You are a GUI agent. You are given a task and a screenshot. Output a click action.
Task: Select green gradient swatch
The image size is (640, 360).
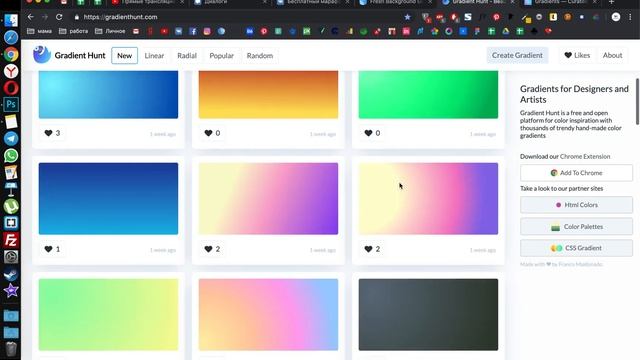(428, 95)
